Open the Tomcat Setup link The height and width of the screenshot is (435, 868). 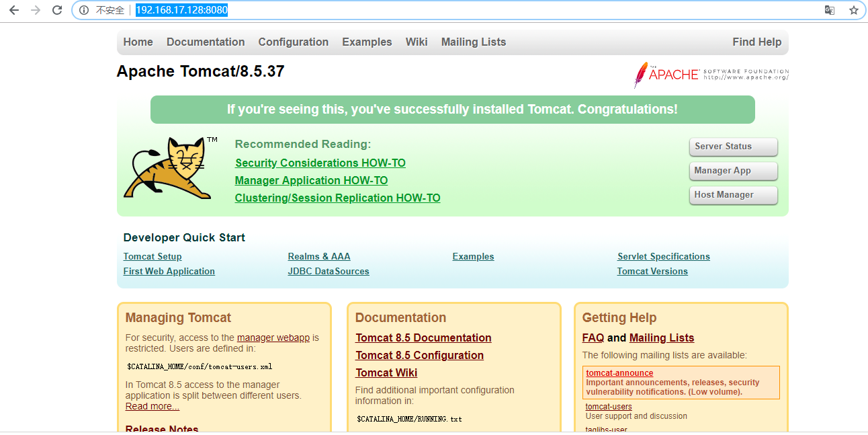click(153, 256)
